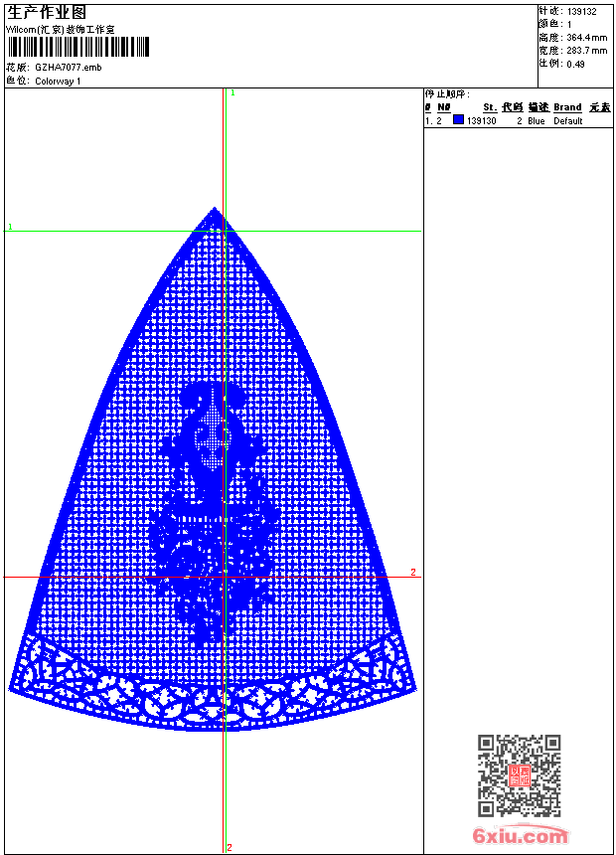Click the Blue description cell
This screenshot has height=855, width=616.
click(x=537, y=120)
